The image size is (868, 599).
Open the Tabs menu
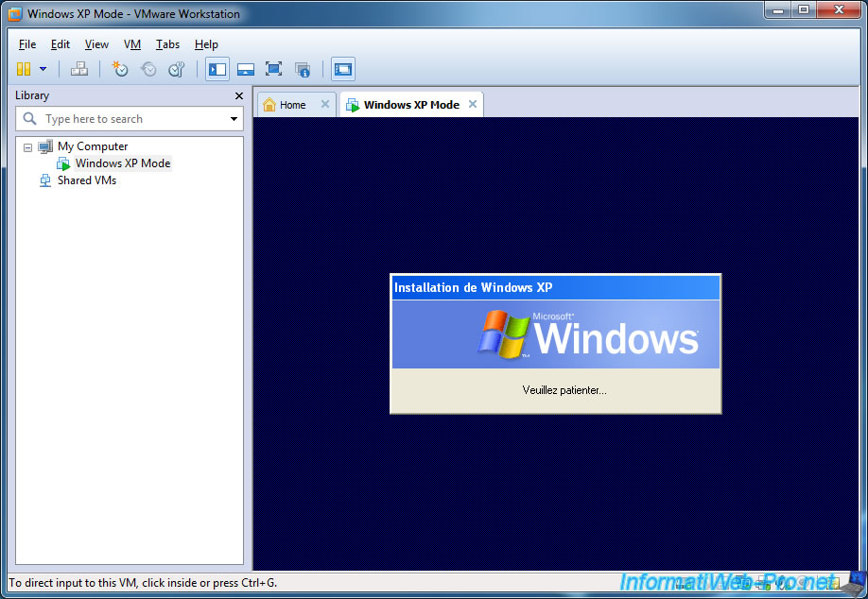pyautogui.click(x=167, y=44)
